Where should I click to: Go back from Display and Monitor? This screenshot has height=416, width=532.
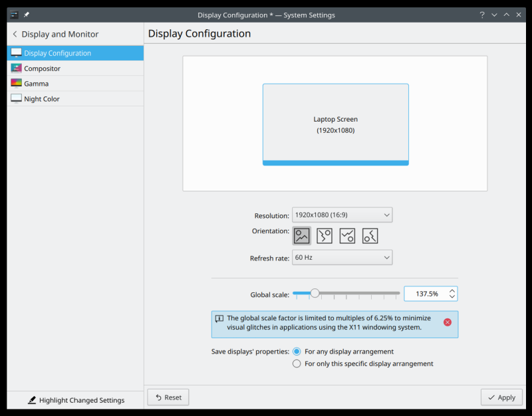[15, 34]
